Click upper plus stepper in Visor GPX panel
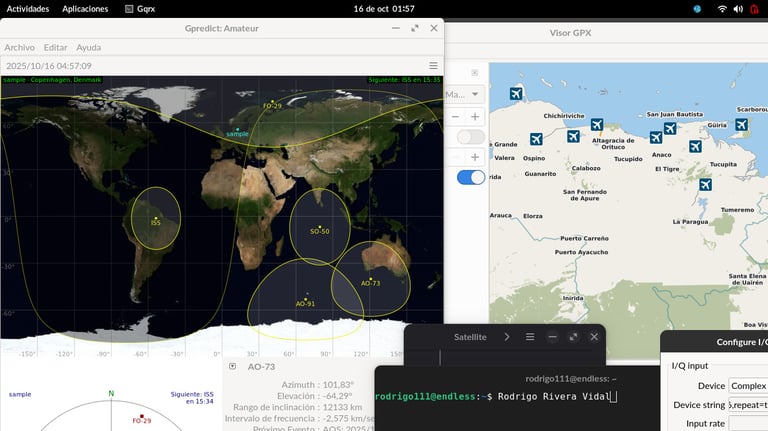The image size is (768, 431). pos(475,117)
